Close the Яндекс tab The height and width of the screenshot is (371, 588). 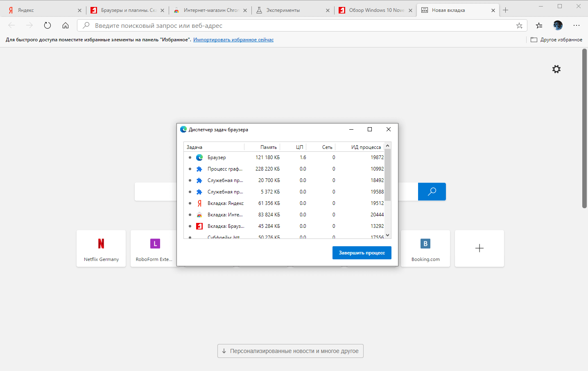tap(79, 11)
